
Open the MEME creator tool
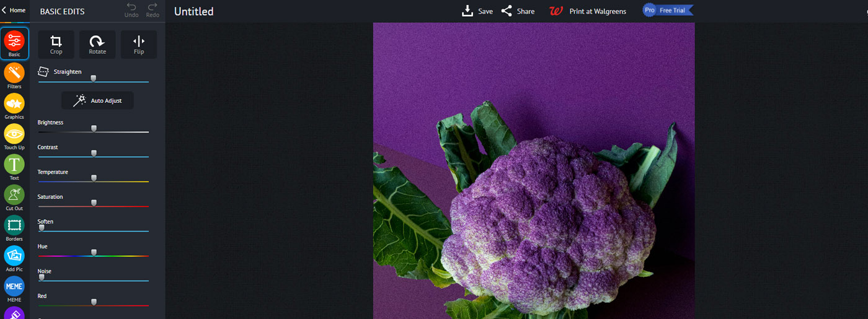[x=14, y=287]
